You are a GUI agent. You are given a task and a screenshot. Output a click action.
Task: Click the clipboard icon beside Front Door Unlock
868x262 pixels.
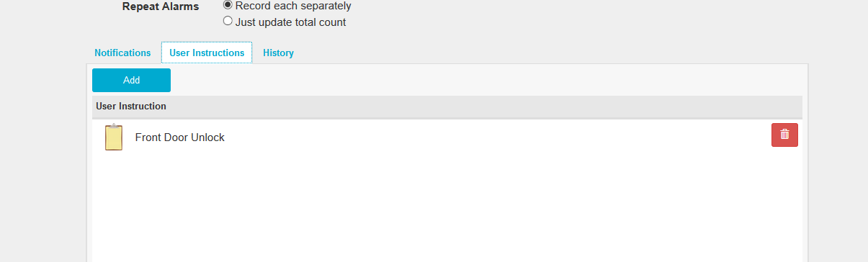(113, 137)
